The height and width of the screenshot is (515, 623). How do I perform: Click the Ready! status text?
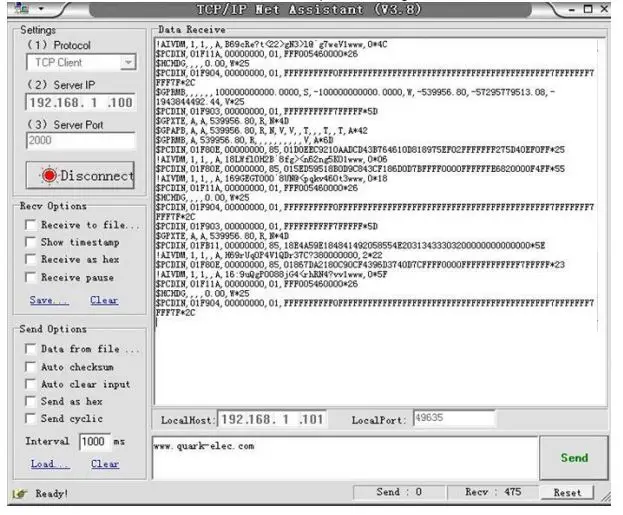coord(52,494)
